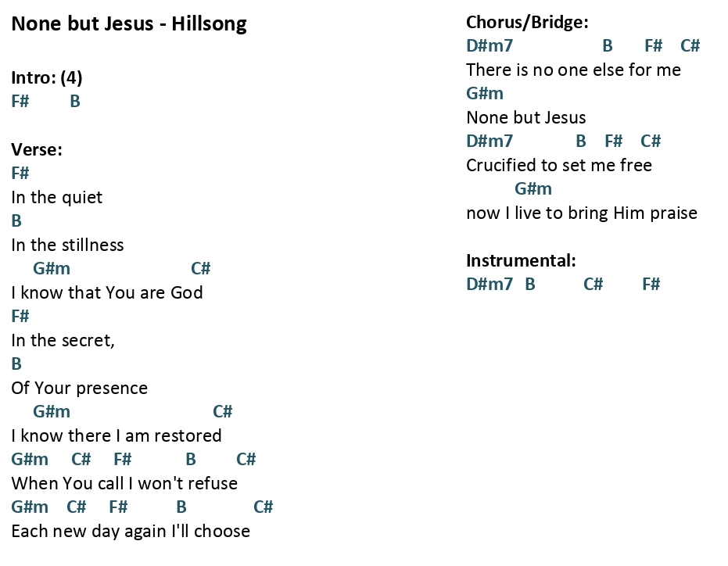Select the lyric In the quiet
Image resolution: width=728 pixels, height=566 pixels.
coord(56,197)
